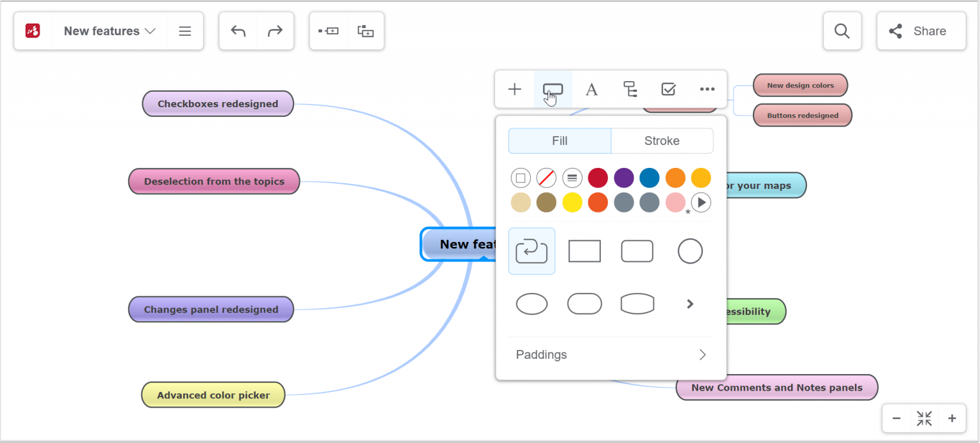This screenshot has width=980, height=443.
Task: Add a new topic with the plus icon
Action: click(x=514, y=89)
